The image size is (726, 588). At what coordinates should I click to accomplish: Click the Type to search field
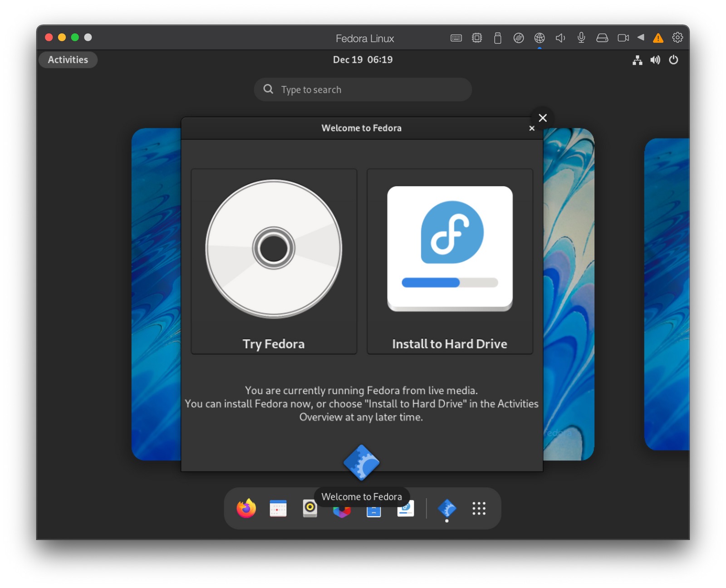(x=363, y=89)
